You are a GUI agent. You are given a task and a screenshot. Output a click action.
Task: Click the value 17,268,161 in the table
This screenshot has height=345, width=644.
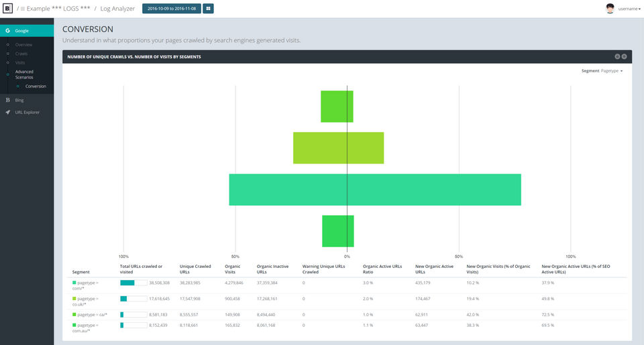click(267, 299)
